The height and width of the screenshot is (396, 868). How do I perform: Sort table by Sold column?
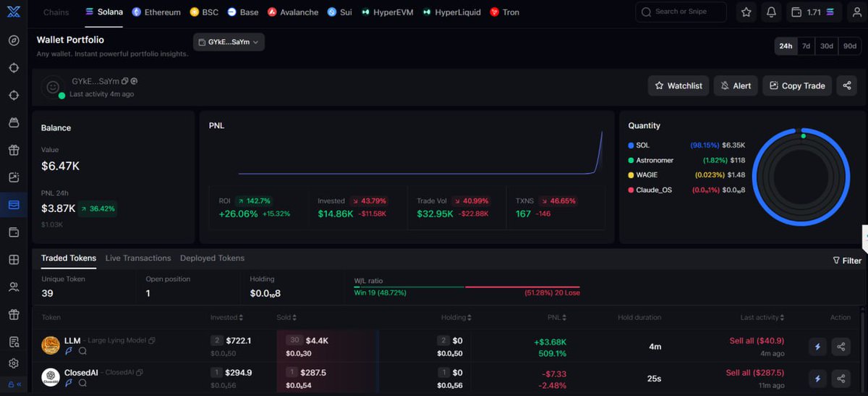[286, 317]
